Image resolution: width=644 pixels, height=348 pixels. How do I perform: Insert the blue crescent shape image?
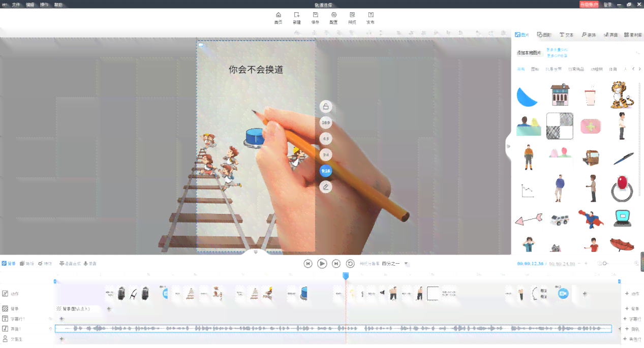point(527,96)
